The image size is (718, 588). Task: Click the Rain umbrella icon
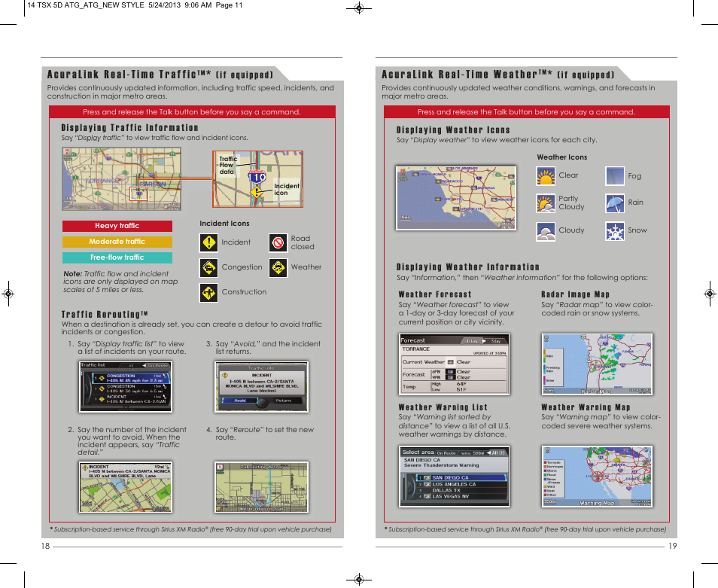click(x=615, y=203)
